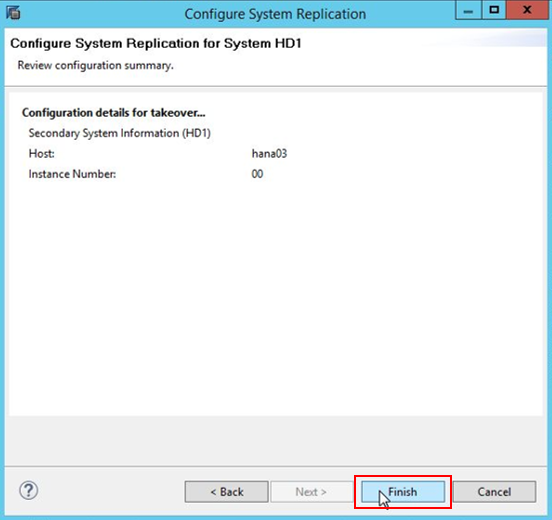
Task: Open the help question mark icon
Action: 29,490
